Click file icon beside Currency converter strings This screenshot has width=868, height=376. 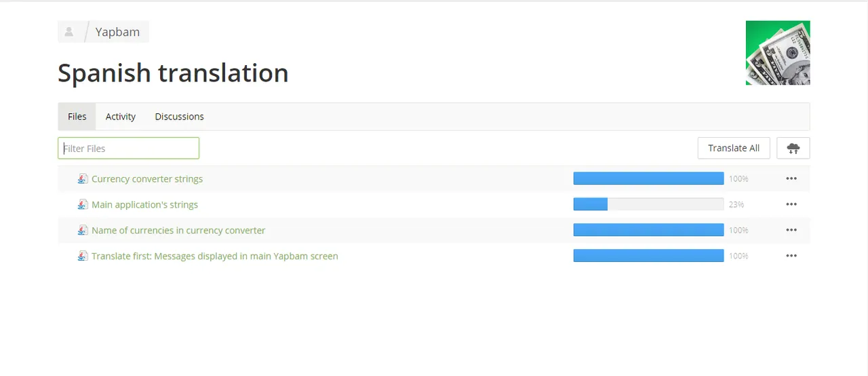pos(83,179)
